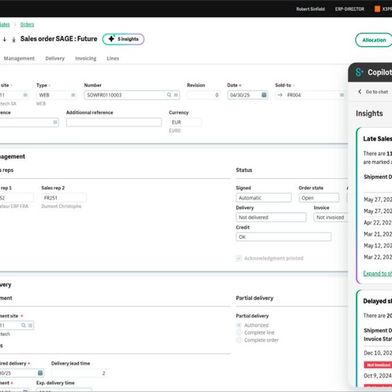Open selection list icon in Type field

click(73, 95)
